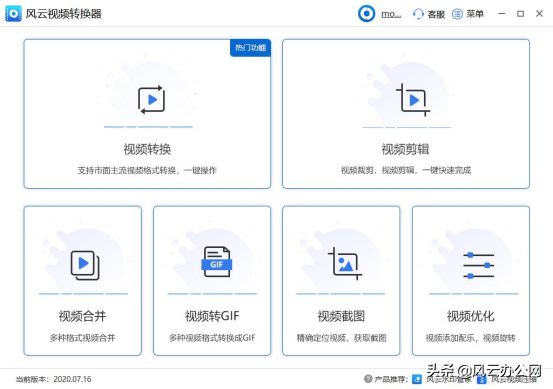Screen dimensions: 553x389
Task: Open the 风云水印管家 product icon
Action: pyautogui.click(x=417, y=379)
